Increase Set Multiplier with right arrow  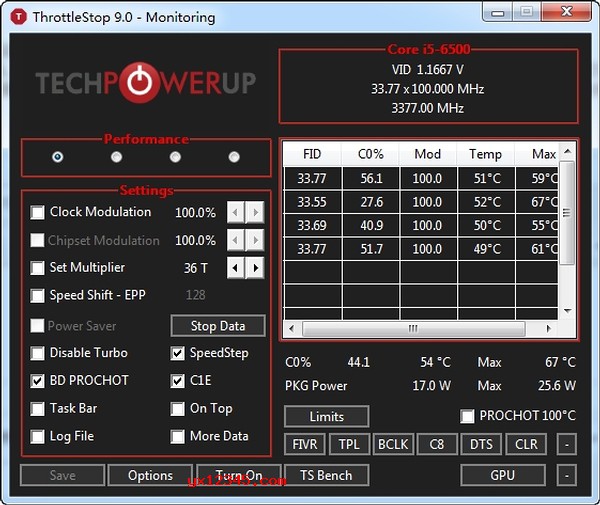[256, 268]
